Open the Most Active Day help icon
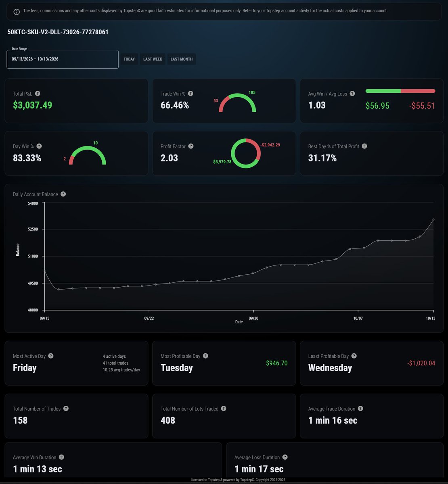Viewport: 448px width, 484px height. coord(51,356)
